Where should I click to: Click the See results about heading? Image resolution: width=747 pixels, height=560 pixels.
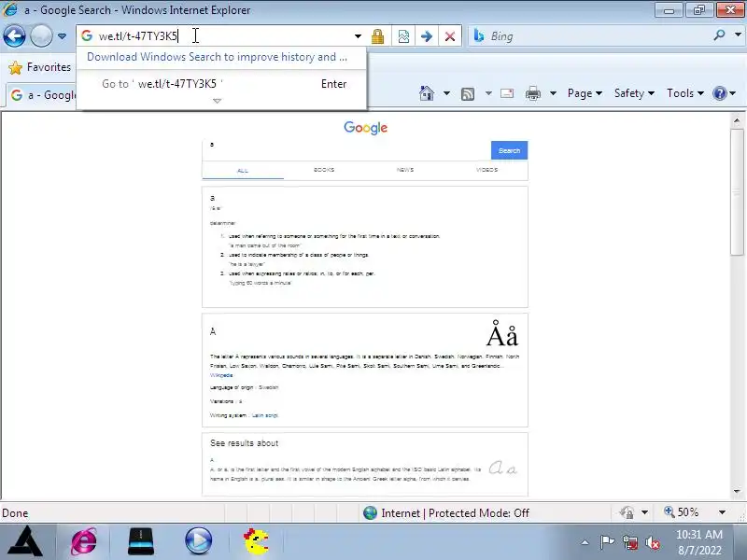[245, 443]
